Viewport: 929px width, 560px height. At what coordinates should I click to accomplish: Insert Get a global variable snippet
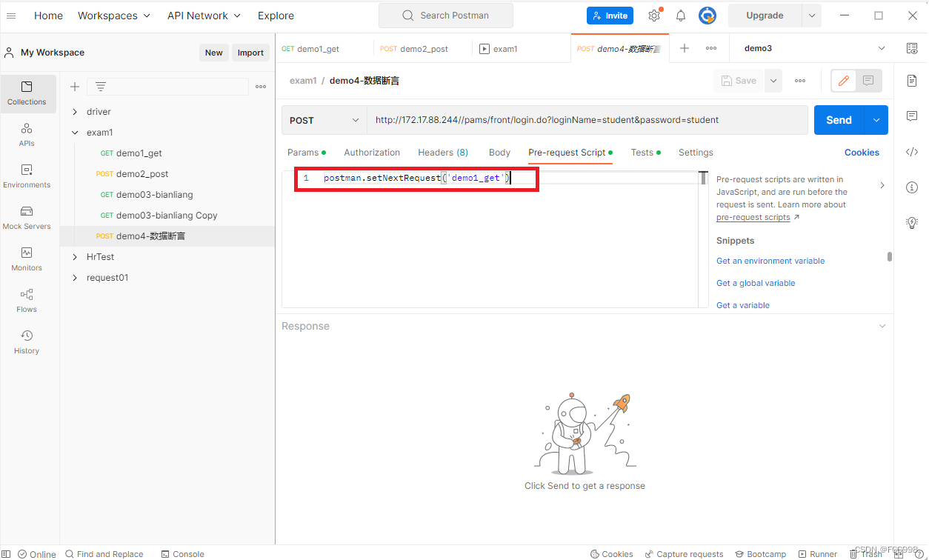coord(756,283)
